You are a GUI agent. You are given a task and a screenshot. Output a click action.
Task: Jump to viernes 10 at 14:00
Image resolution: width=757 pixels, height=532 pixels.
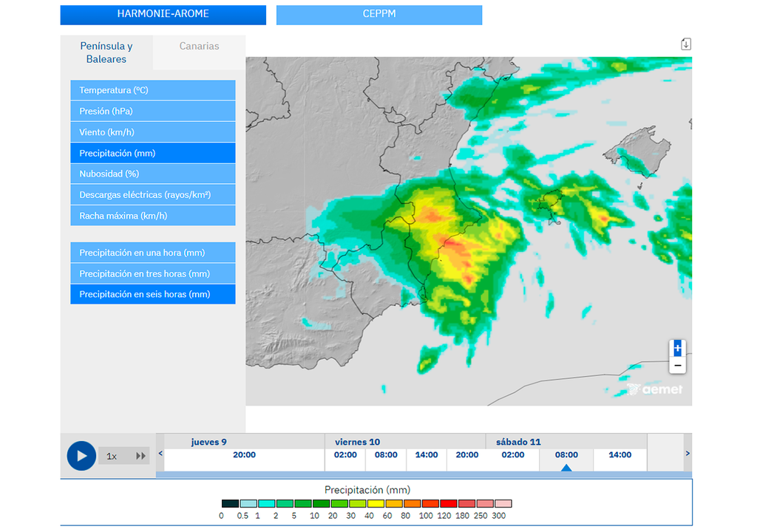coord(426,455)
